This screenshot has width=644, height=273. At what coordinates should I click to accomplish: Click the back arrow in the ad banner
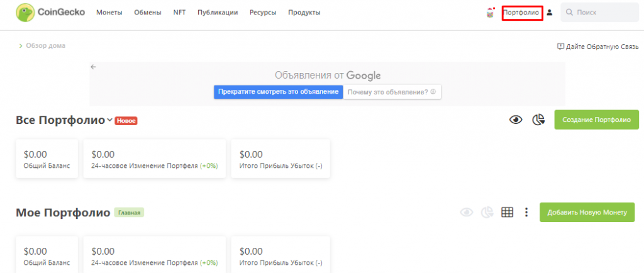click(x=93, y=67)
